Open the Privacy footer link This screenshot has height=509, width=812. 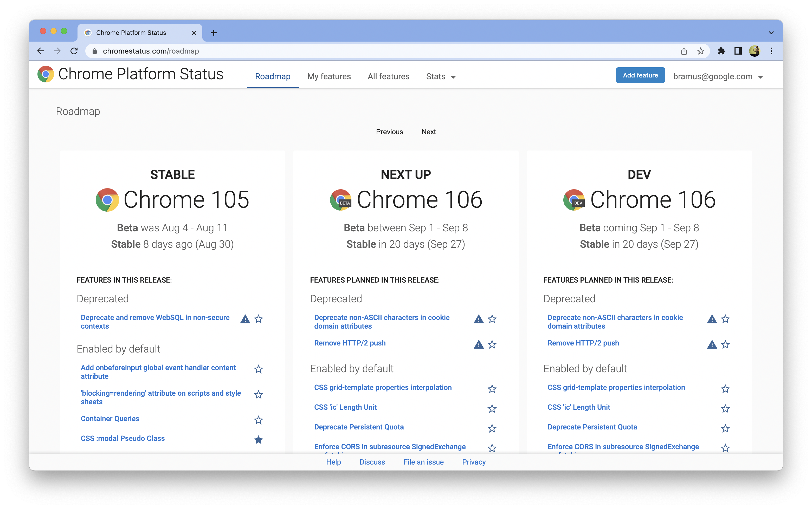(x=474, y=462)
